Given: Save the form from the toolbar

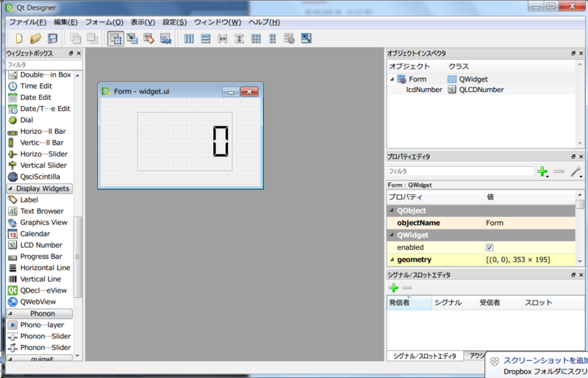Looking at the screenshot, I should (52, 38).
